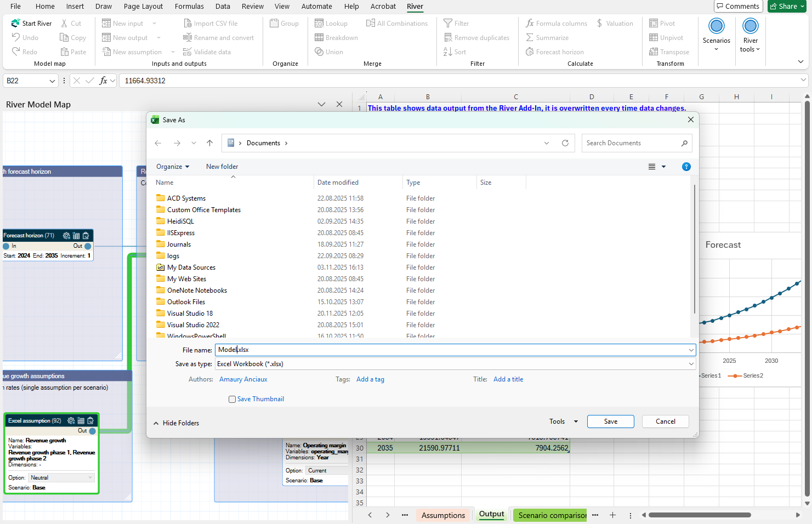The image size is (812, 524).
Task: Click the Start River icon
Action: pos(15,24)
